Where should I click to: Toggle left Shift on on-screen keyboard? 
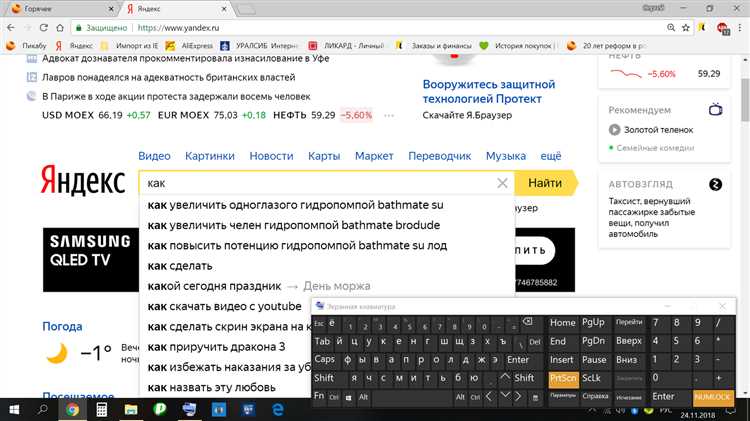click(324, 378)
